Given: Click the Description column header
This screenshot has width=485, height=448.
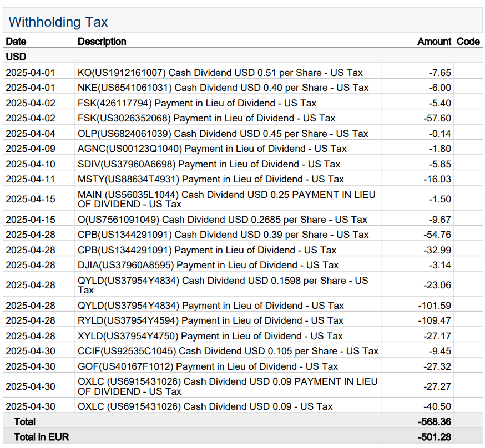Looking at the screenshot, I should [x=102, y=42].
